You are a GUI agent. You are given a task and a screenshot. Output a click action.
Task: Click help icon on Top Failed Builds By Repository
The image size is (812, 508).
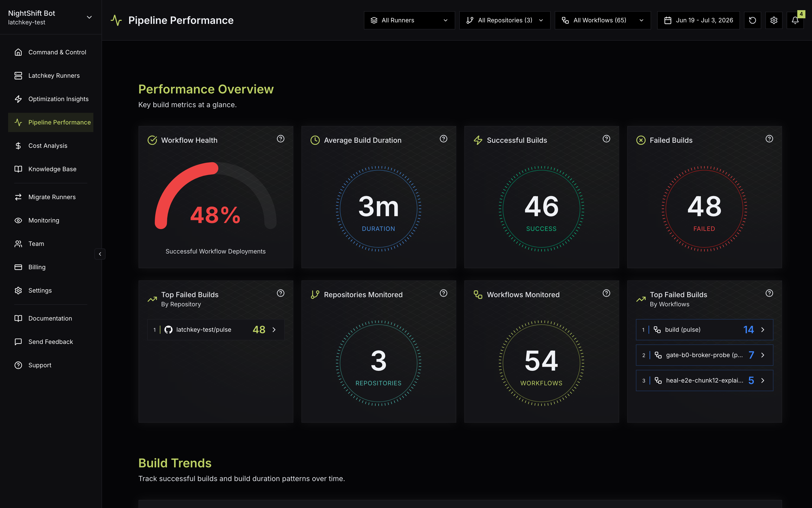click(x=280, y=293)
